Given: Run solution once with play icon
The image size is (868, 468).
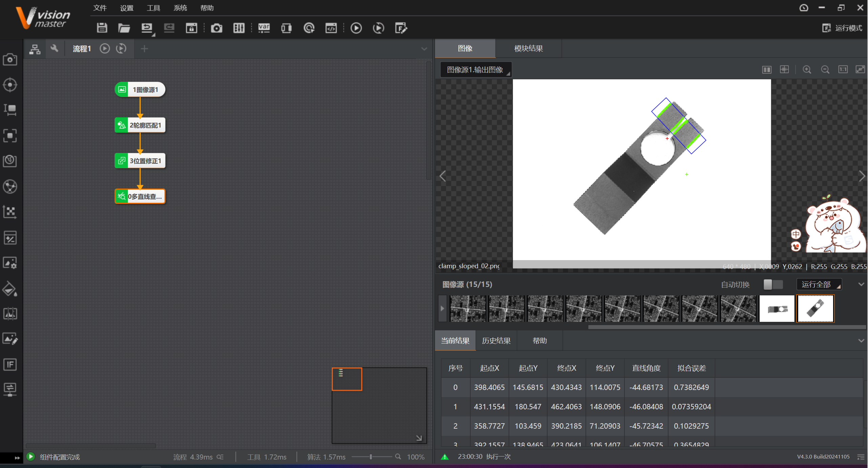Looking at the screenshot, I should [x=356, y=28].
